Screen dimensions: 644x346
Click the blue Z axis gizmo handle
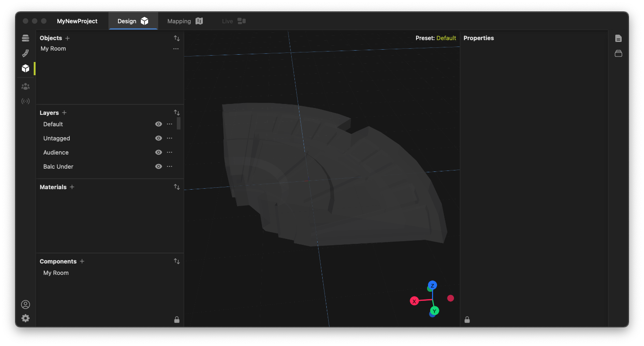tap(433, 285)
